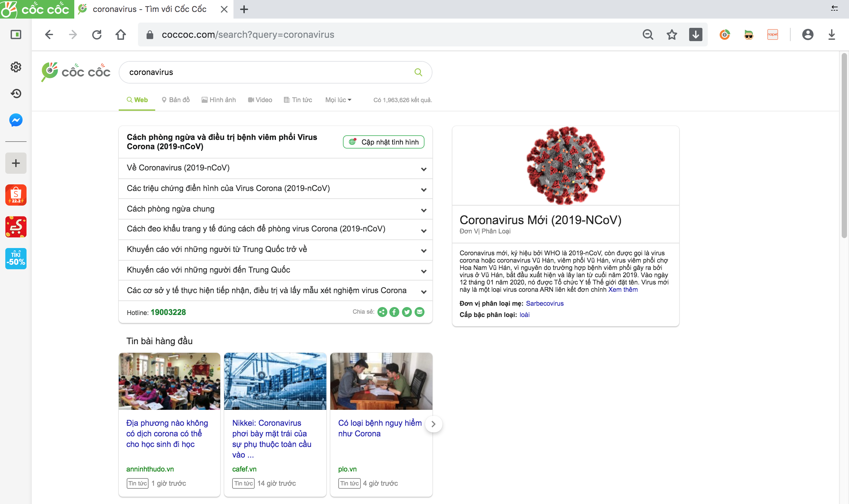Open the "Mọi lúc" time filter dropdown

coord(338,100)
